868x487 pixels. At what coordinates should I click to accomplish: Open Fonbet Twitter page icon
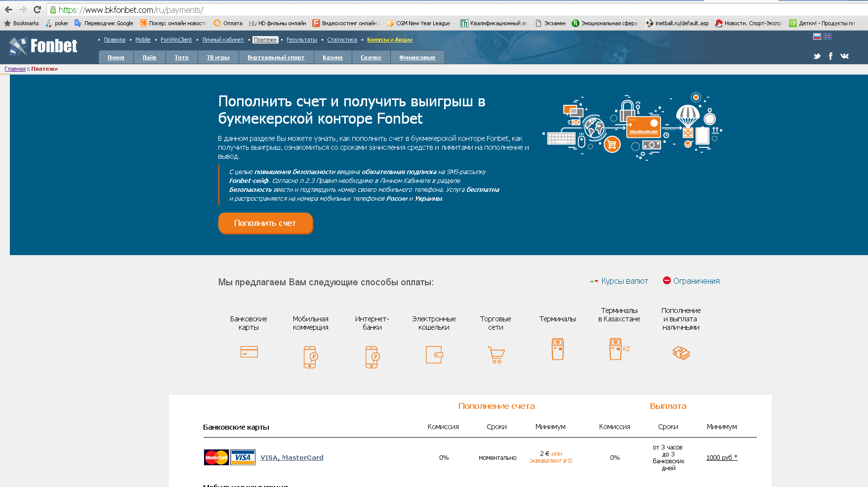point(817,56)
